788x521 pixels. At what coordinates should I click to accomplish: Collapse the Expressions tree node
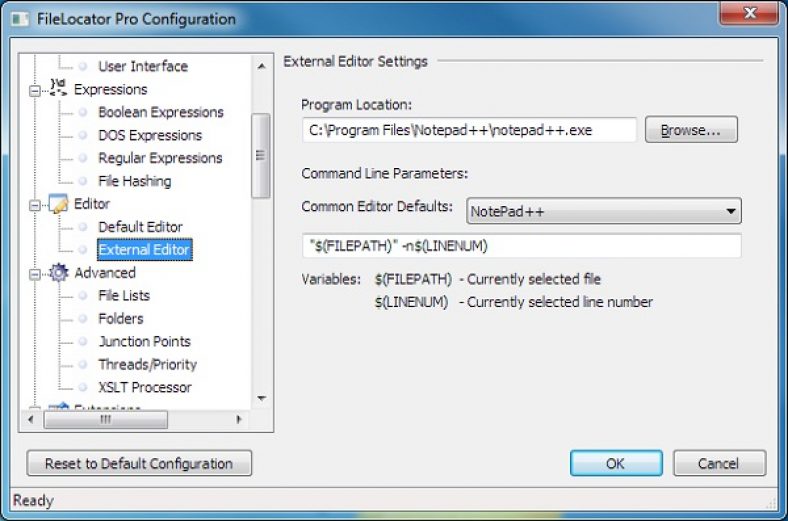35,91
